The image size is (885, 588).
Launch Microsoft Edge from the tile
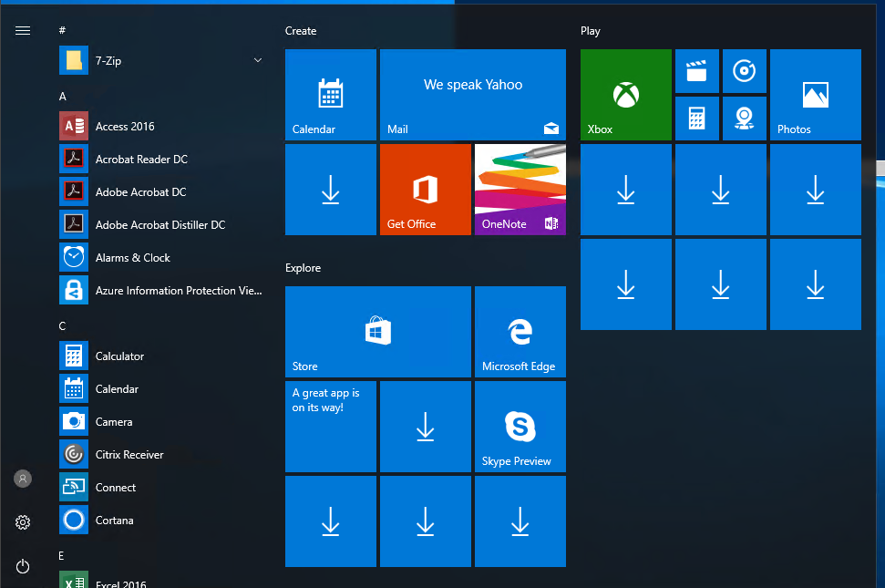(520, 332)
